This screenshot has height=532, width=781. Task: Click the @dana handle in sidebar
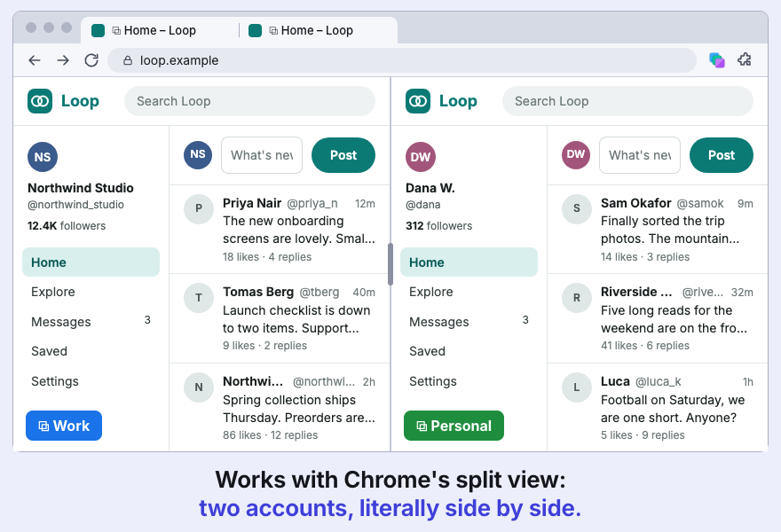[x=422, y=205]
